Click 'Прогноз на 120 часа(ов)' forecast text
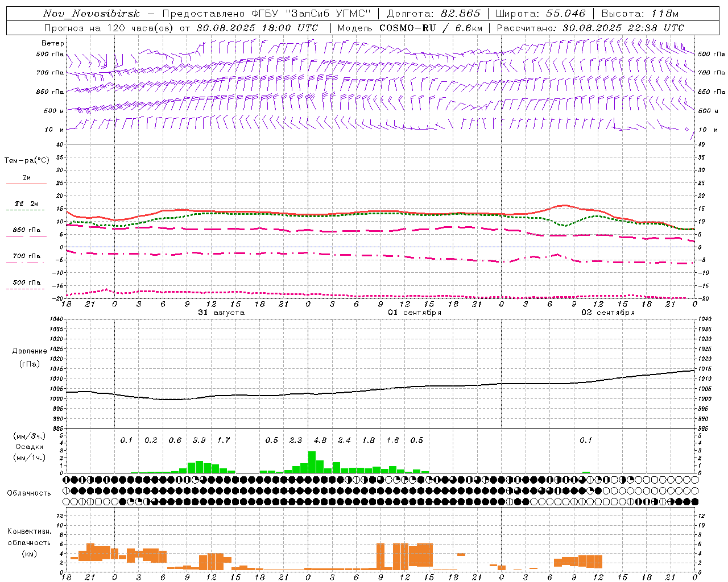728x582 pixels. point(109,28)
